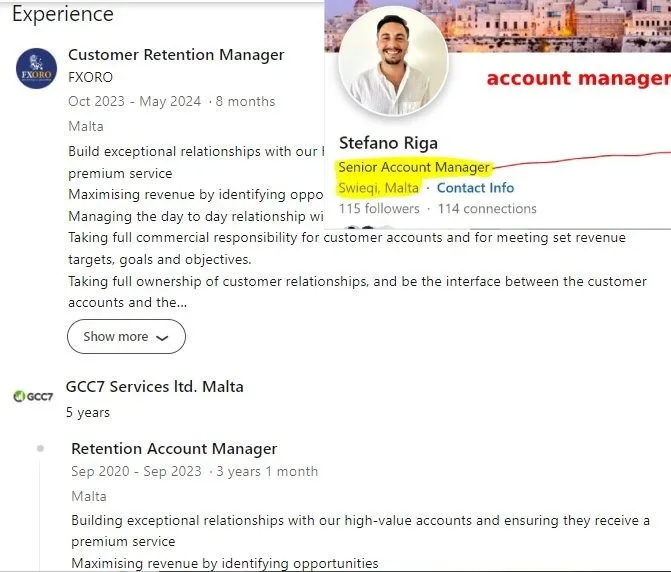View the 114 connections list
The image size is (671, 572).
(487, 209)
